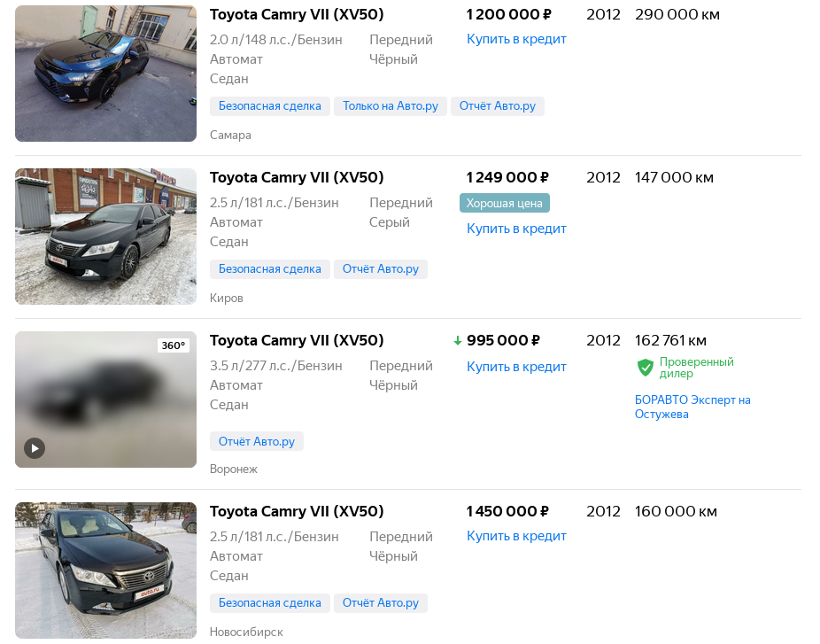
Task: Click the 1 200 000 ₽ price
Action: click(x=508, y=15)
